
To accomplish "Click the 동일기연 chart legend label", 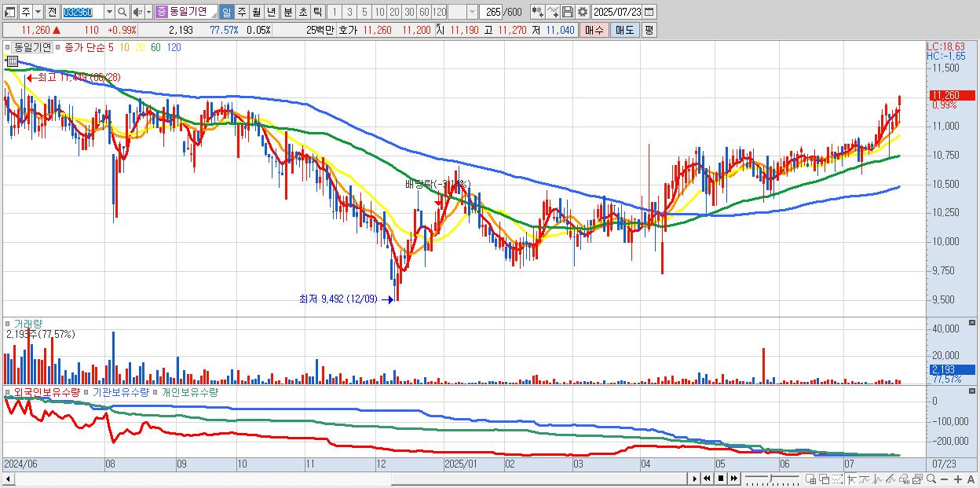I will [33, 47].
